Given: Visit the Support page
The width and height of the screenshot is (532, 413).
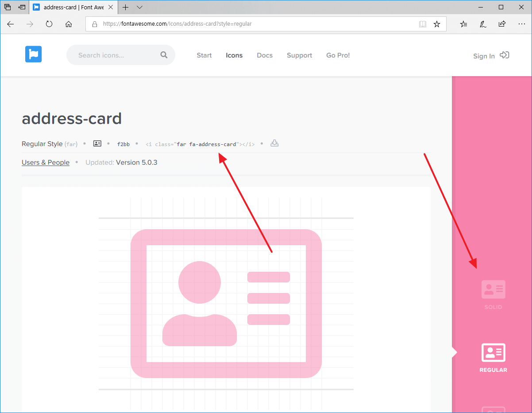Looking at the screenshot, I should click(x=299, y=55).
